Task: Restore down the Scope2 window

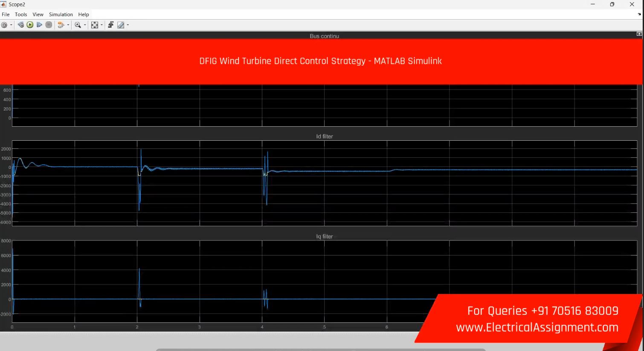Action: [612, 4]
